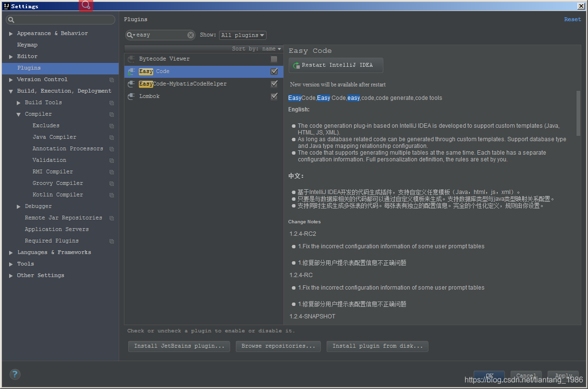
Task: Click project-level icon beside Annotation Processors
Action: (x=111, y=149)
